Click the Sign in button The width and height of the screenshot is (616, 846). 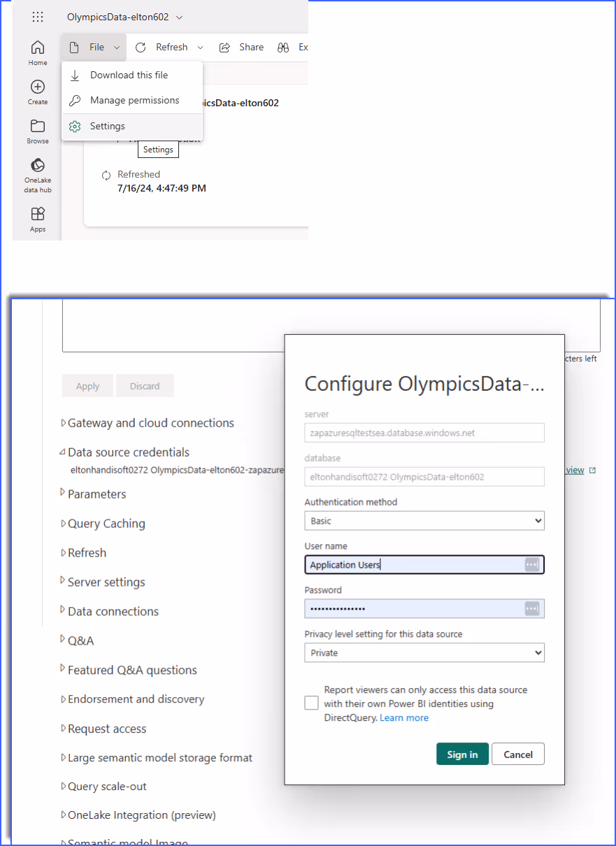[462, 754]
